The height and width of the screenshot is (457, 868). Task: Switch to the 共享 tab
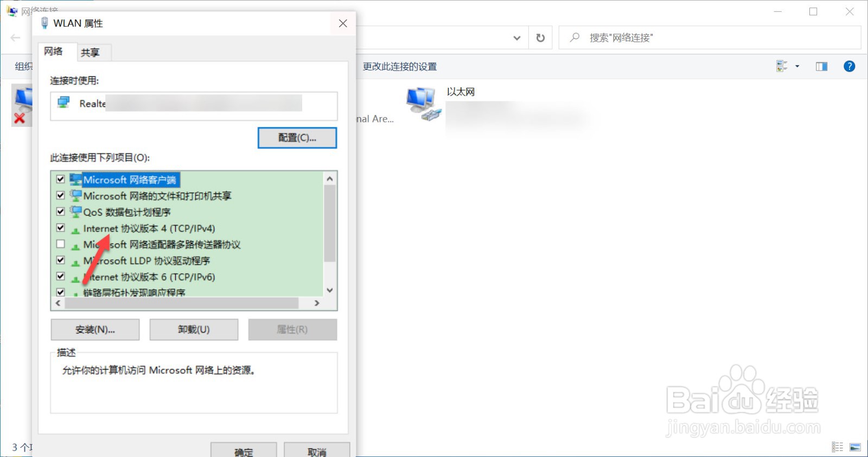(x=90, y=53)
